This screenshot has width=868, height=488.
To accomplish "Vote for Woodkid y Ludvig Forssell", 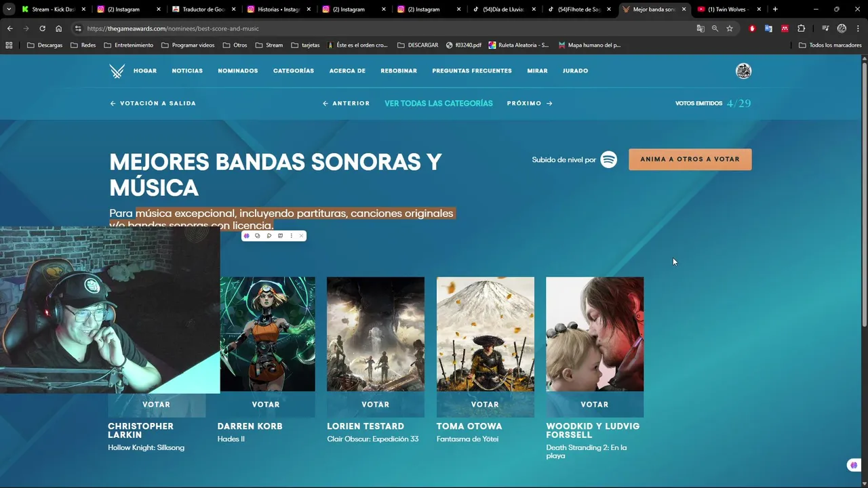I will coord(595,405).
